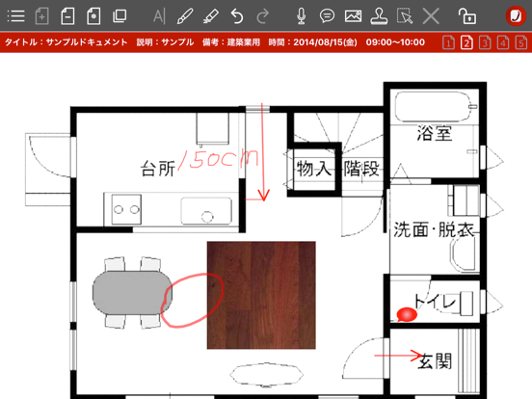
Task: Select the pen drawing tool
Action: click(185, 16)
